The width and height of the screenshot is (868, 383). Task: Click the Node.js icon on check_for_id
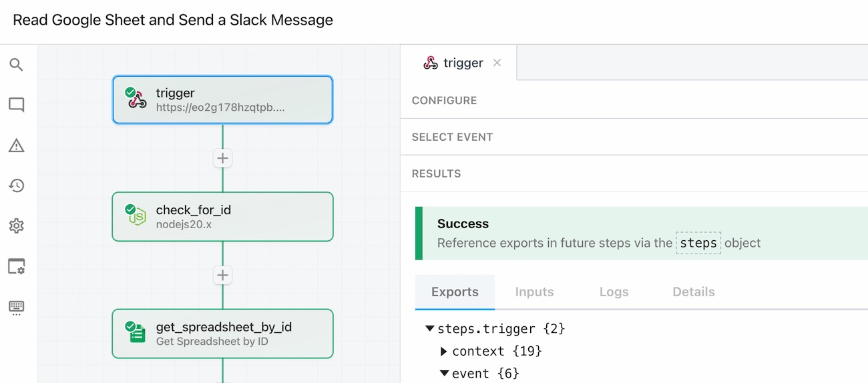[x=137, y=216]
